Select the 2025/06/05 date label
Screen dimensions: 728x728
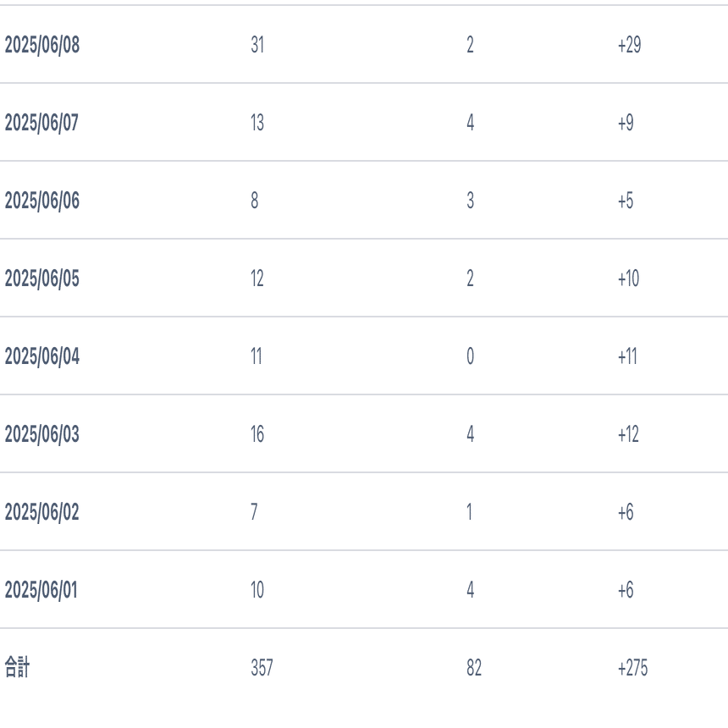coord(42,279)
